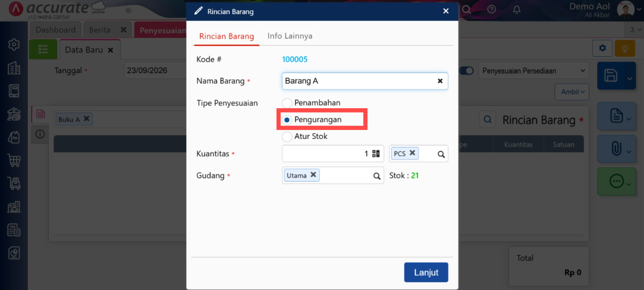
Task: Clear the Nama Barang field with the X
Action: coord(440,81)
